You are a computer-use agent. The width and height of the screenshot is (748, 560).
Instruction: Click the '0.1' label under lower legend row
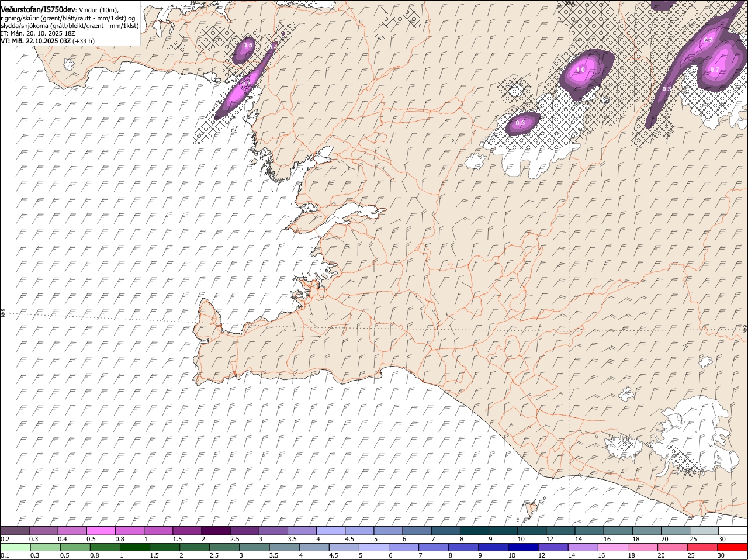point(5,555)
